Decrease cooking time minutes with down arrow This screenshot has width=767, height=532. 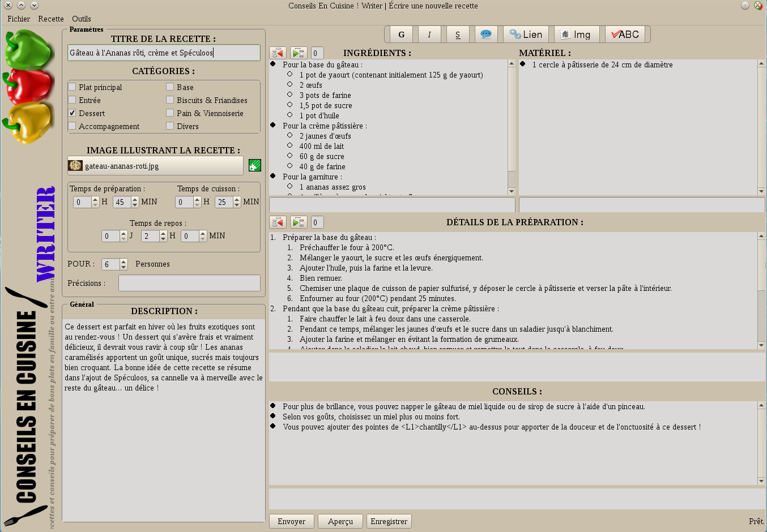[237, 205]
